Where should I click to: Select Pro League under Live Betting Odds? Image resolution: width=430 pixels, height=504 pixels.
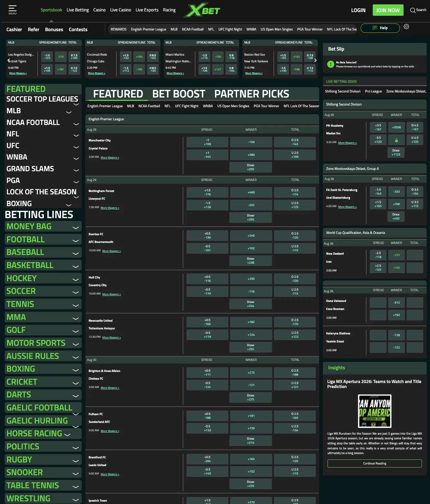pyautogui.click(x=373, y=91)
